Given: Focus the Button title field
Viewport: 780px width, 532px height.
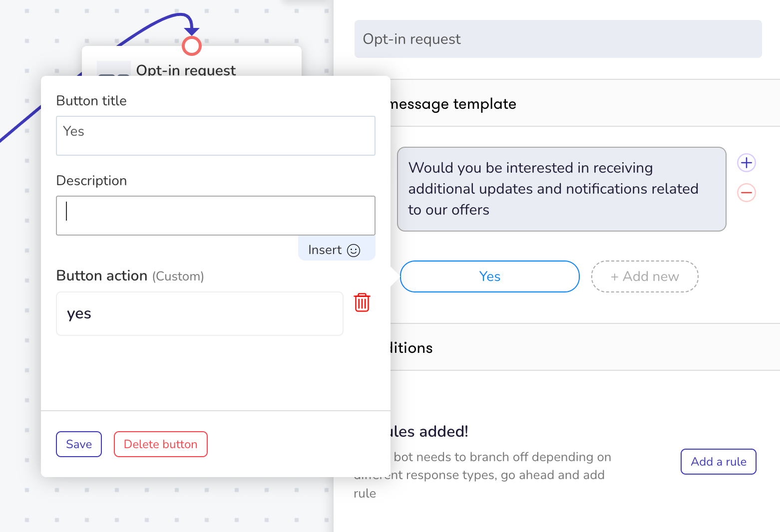Looking at the screenshot, I should pos(216,136).
